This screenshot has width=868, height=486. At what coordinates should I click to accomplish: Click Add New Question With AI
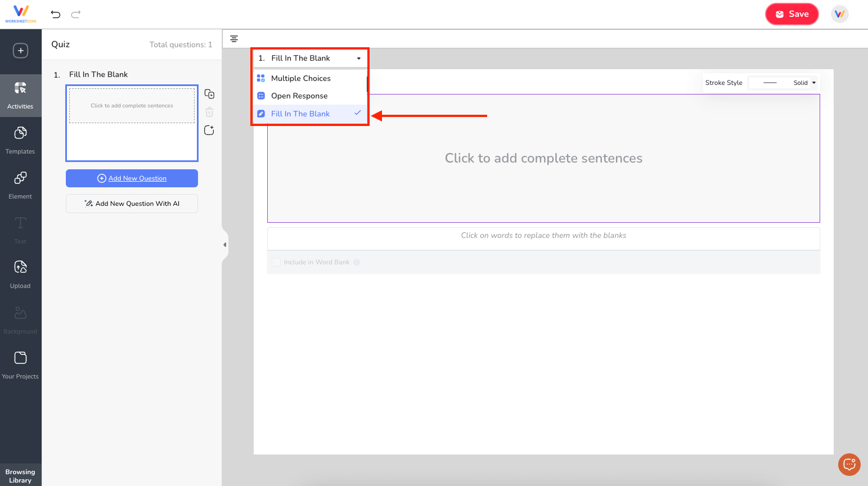coord(132,204)
